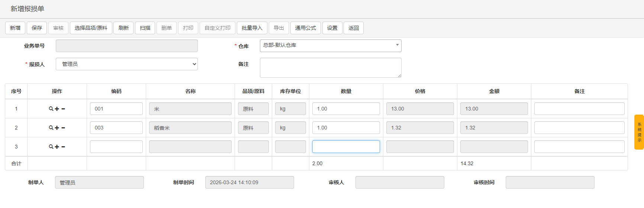The height and width of the screenshot is (208, 644).
Task: Open the 仓库 warehouse dropdown
Action: [x=330, y=46]
